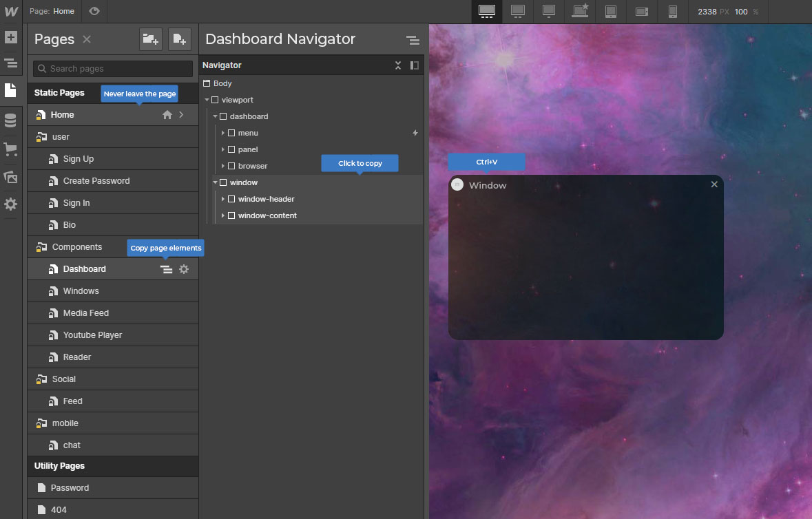Expand the menu element in Navigator

click(223, 133)
